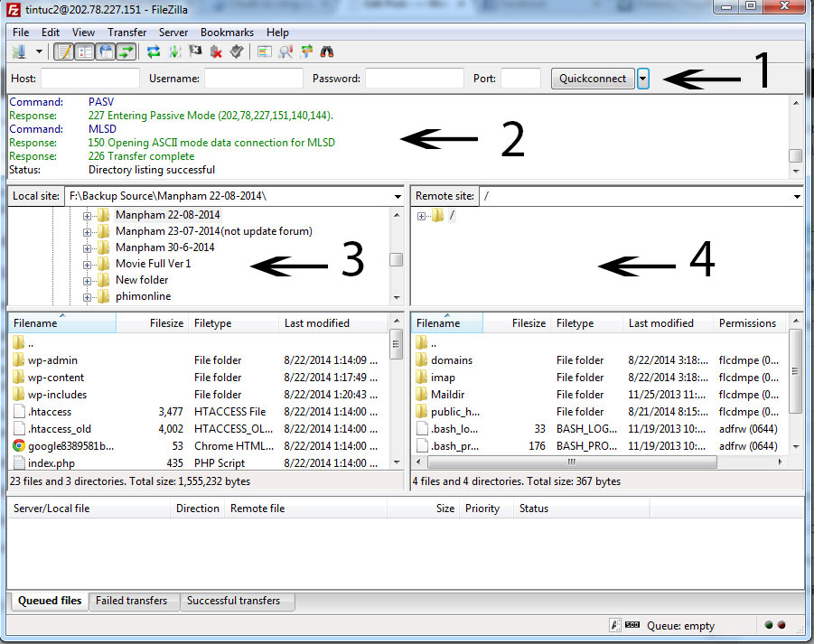Viewport: 814px width, 644px height.
Task: Open the File menu
Action: click(21, 33)
